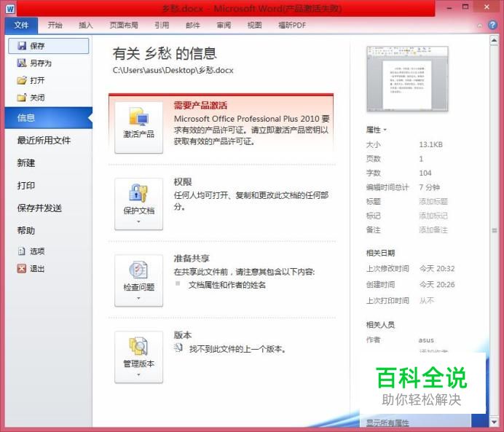Open the Manage Versions (管理版本) dropdown

[139, 357]
